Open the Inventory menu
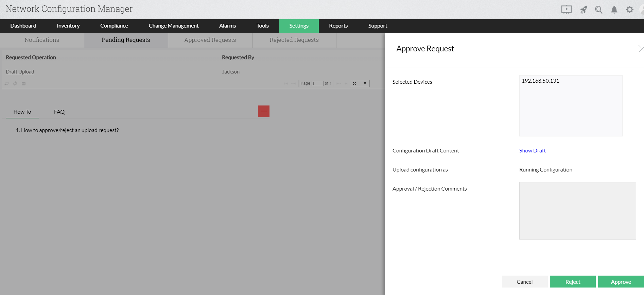644x295 pixels. 68,26
